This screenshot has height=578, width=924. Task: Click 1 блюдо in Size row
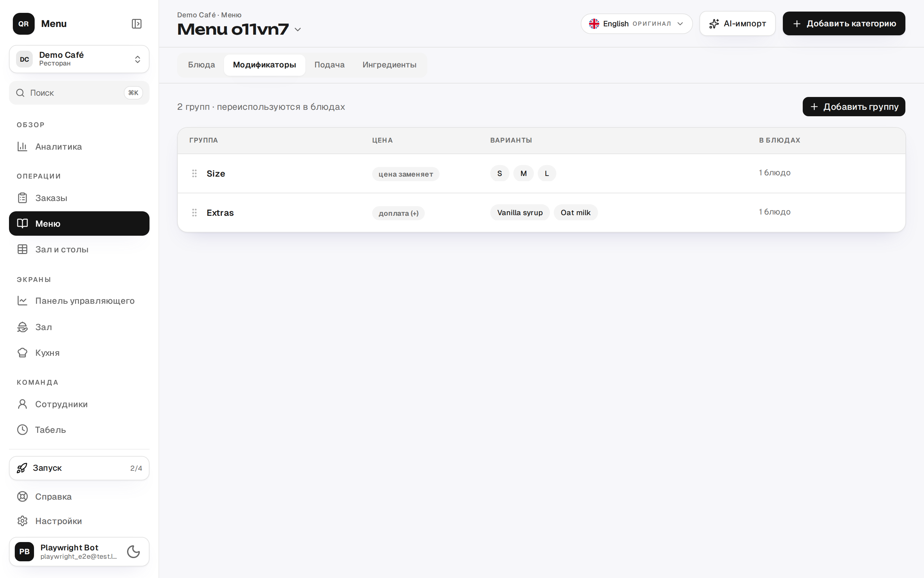pos(774,173)
